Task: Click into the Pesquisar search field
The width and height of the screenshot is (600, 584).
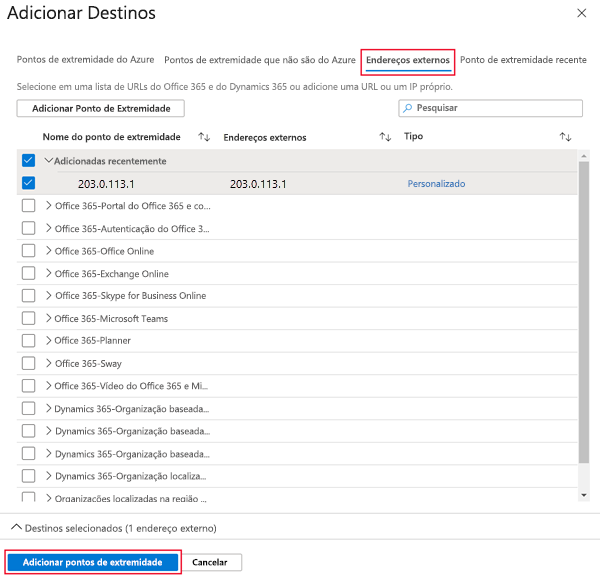Action: [x=495, y=108]
